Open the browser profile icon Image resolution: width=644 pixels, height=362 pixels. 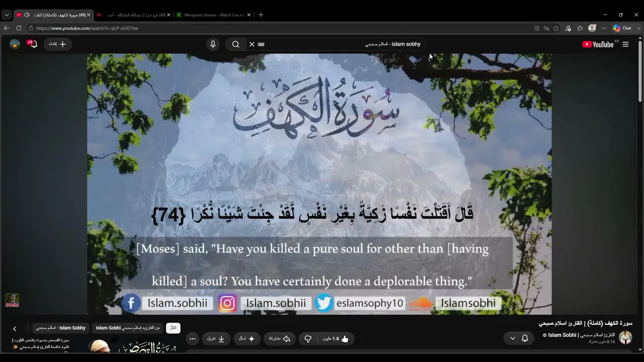(592, 28)
